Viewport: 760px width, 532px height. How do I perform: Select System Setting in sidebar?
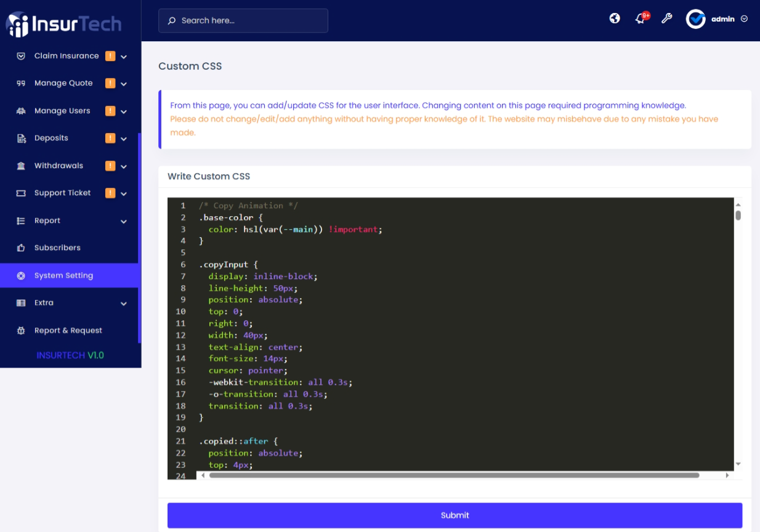click(x=69, y=276)
